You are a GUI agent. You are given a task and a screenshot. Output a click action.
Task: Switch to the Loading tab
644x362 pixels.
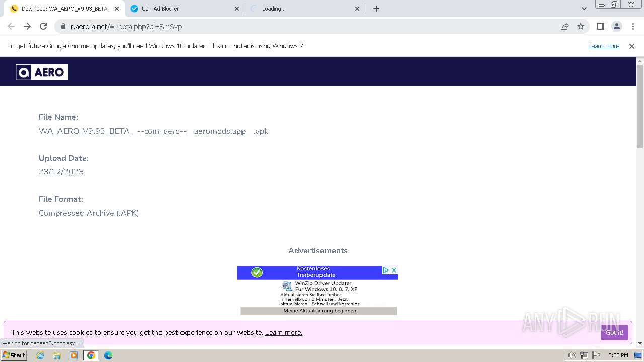pos(305,9)
